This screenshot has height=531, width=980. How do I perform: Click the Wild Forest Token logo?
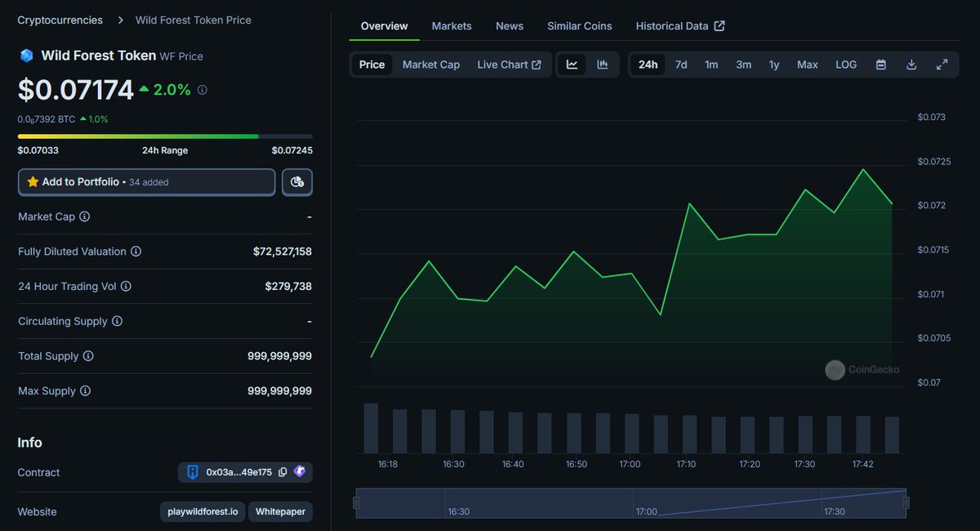coord(26,56)
